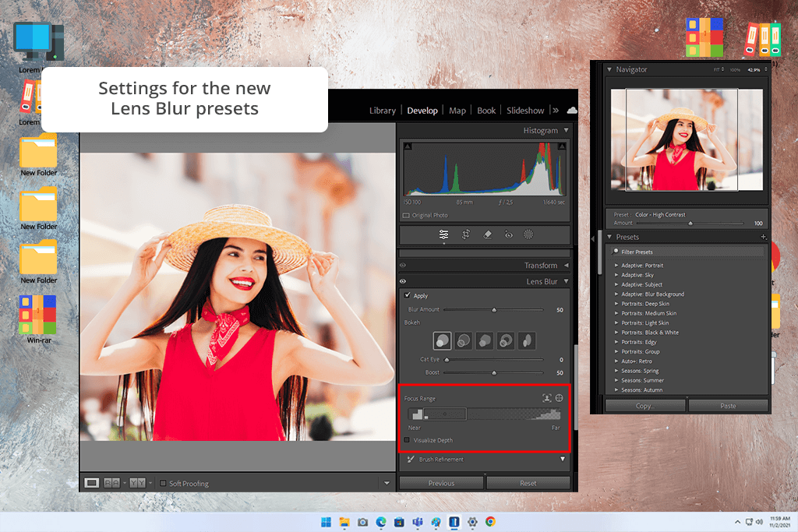Click the Boost slider handle
798x532 pixels.
(493, 373)
